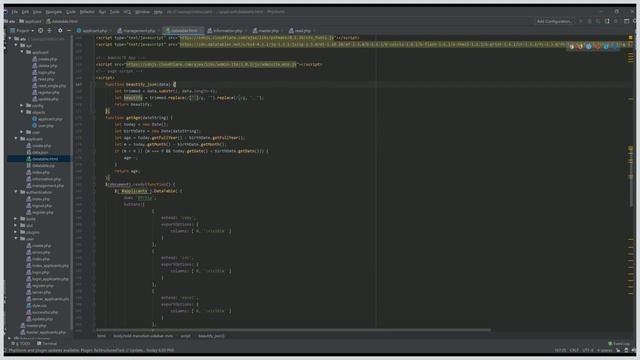Open the File menu
The height and width of the screenshot is (360, 640).
pyautogui.click(x=15, y=12)
